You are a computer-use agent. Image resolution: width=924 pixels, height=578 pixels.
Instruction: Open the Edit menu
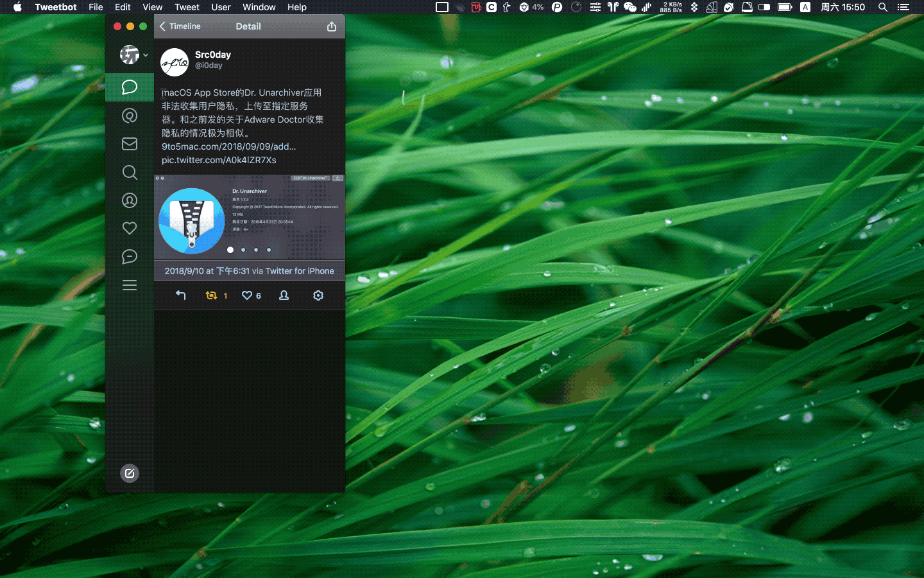(123, 7)
